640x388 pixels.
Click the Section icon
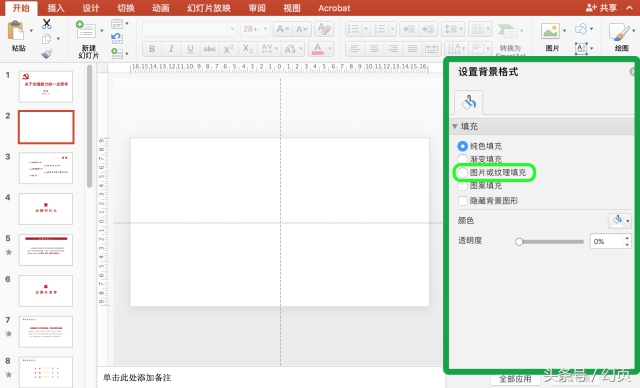117,53
